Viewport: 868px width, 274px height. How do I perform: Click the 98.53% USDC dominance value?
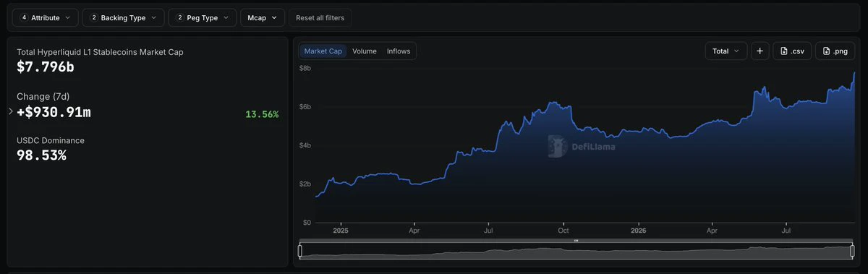pyautogui.click(x=41, y=155)
